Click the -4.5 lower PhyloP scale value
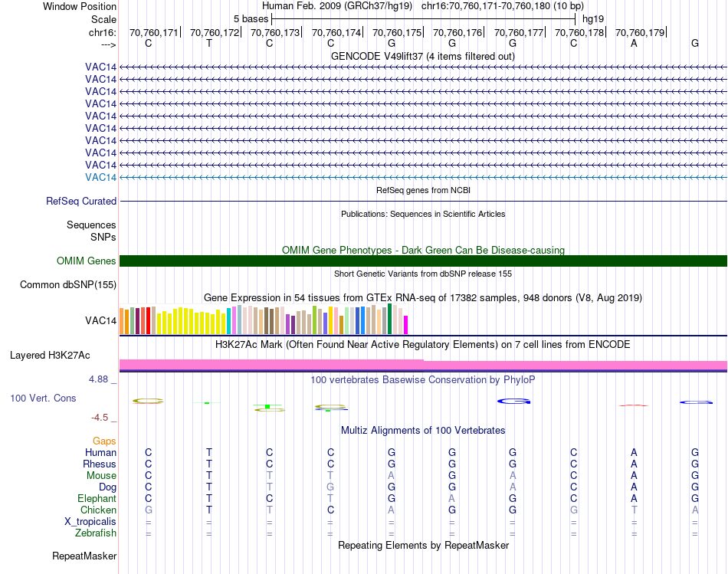728x574 pixels. (x=100, y=418)
